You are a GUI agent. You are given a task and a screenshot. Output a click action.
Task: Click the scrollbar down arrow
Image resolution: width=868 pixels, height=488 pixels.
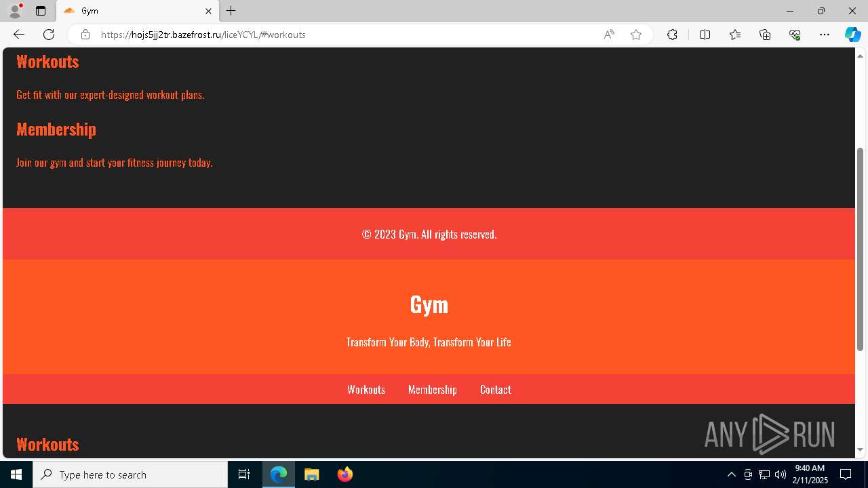tap(861, 450)
